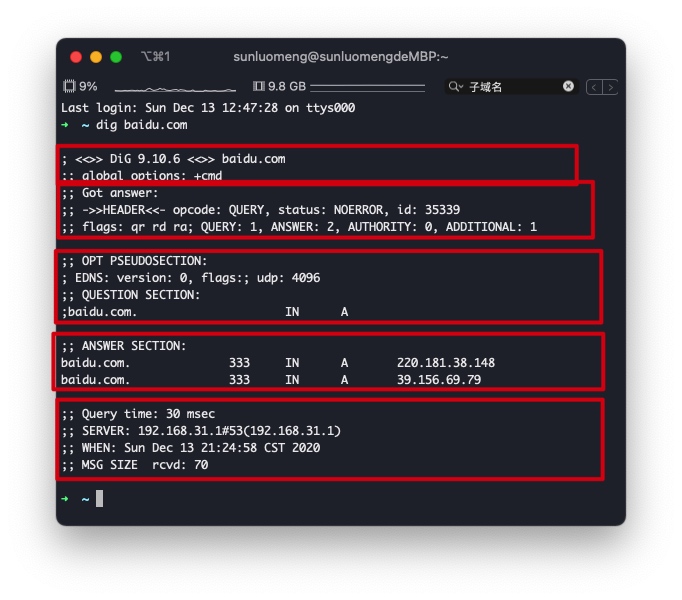Screen dimensions: 682x600
Task: Click the IP address 39.156.69.79
Action: (439, 379)
